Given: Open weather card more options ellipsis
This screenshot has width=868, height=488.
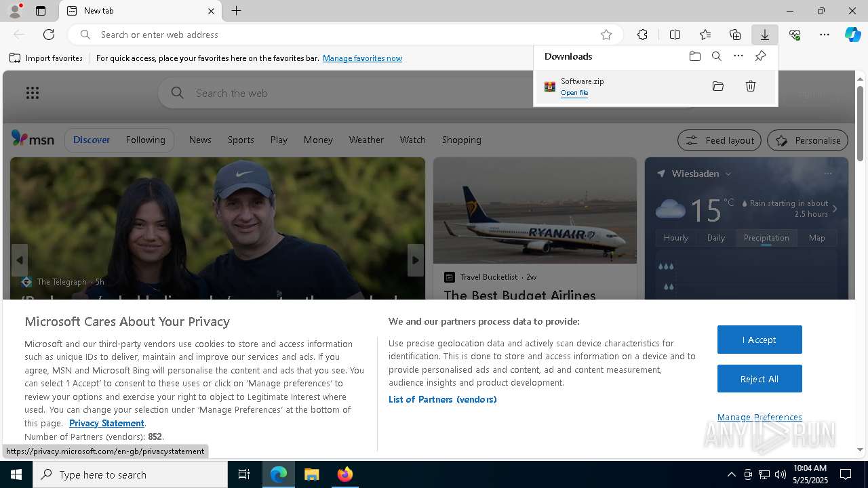Looking at the screenshot, I should 827,174.
